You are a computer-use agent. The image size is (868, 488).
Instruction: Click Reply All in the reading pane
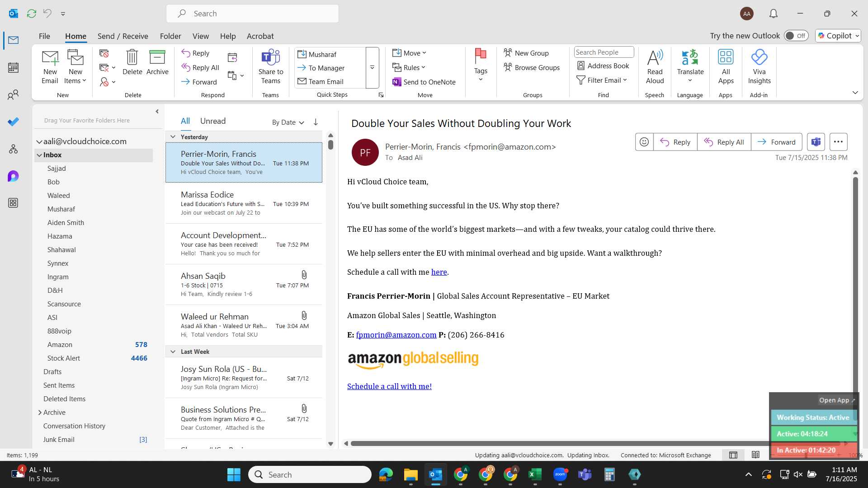tap(724, 142)
